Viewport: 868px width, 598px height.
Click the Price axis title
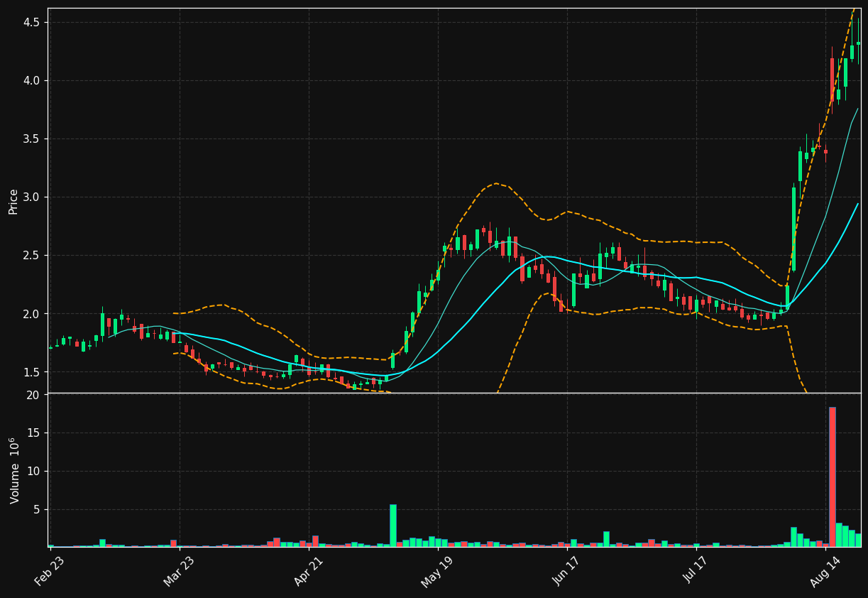pos(13,201)
